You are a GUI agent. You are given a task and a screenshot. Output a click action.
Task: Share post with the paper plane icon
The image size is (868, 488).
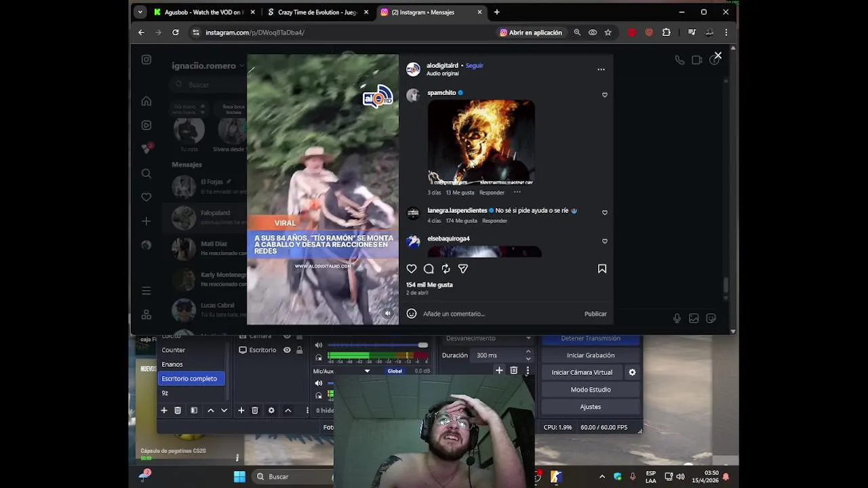pos(463,269)
